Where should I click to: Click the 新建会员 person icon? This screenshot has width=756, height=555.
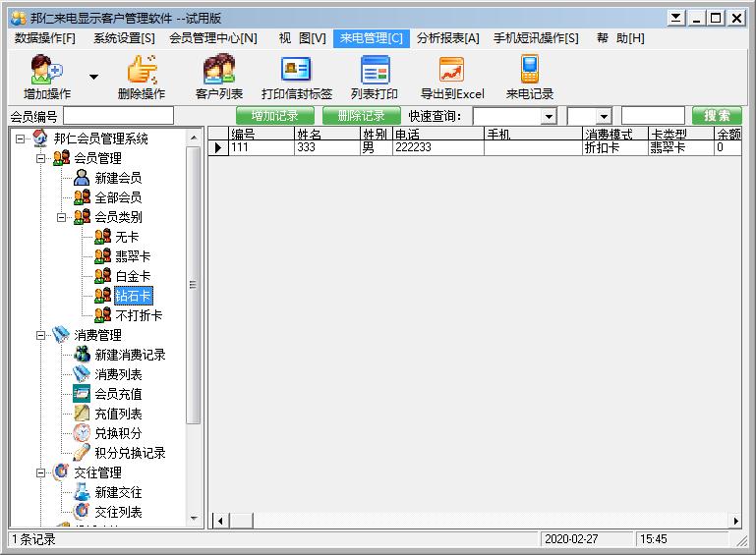tap(82, 178)
